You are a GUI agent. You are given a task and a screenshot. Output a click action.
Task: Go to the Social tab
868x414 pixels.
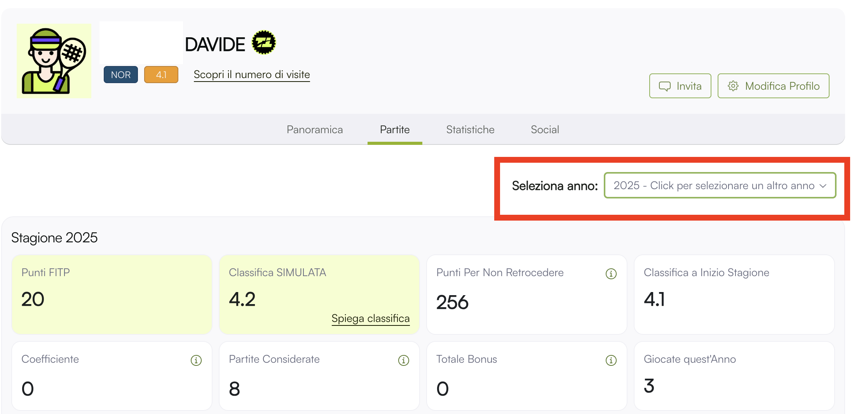point(545,130)
